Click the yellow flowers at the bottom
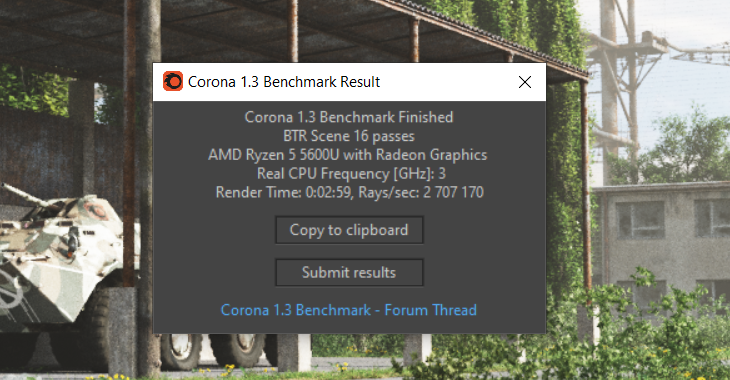Screen dimensions: 730x380 [x=227, y=370]
